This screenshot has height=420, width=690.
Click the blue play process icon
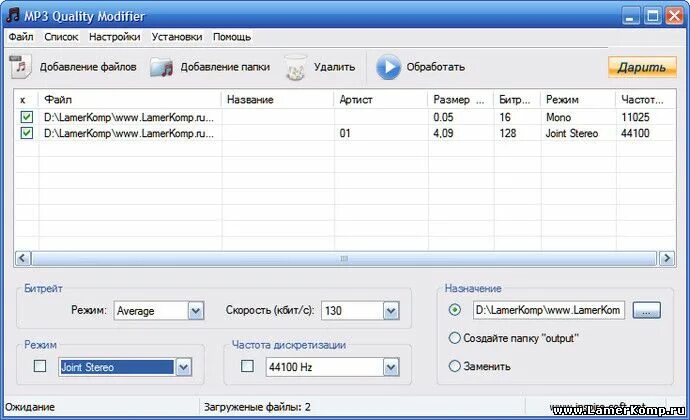point(388,67)
